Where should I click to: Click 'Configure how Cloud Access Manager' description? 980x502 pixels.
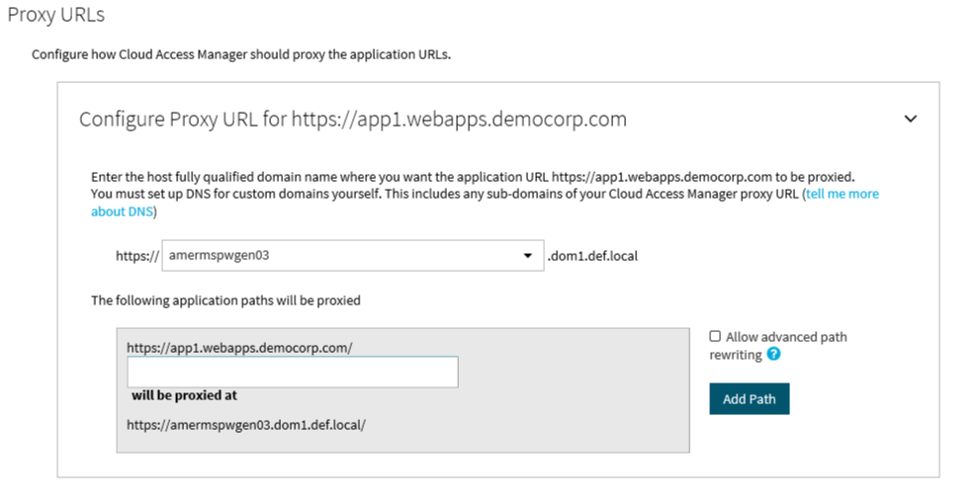(x=241, y=54)
